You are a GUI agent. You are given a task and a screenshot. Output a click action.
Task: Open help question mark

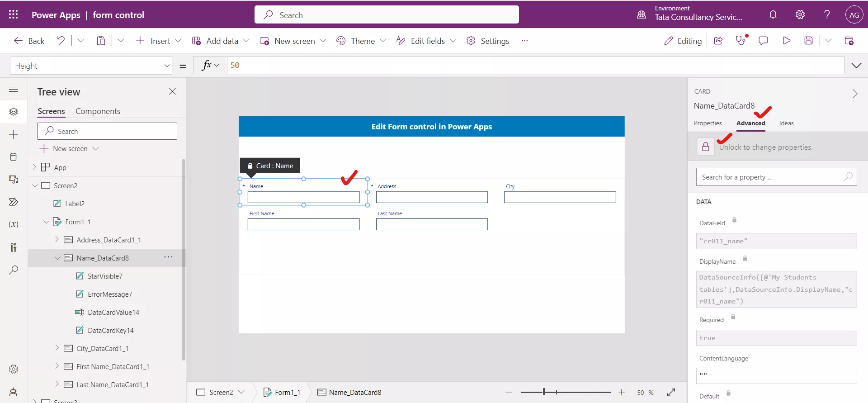827,14
